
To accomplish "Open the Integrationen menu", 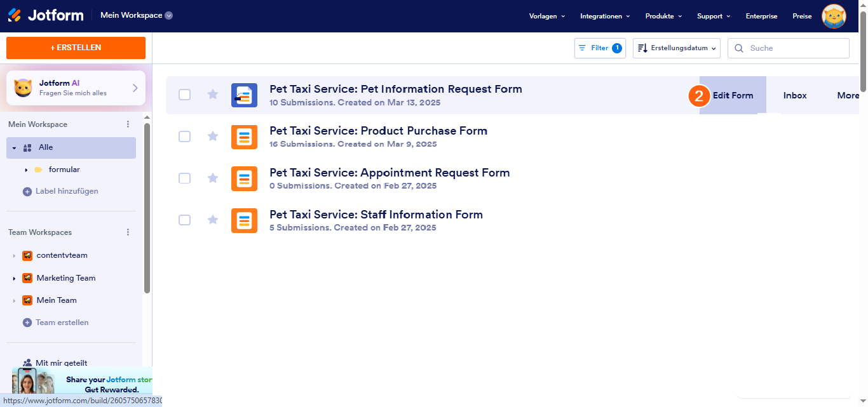I will click(x=604, y=17).
